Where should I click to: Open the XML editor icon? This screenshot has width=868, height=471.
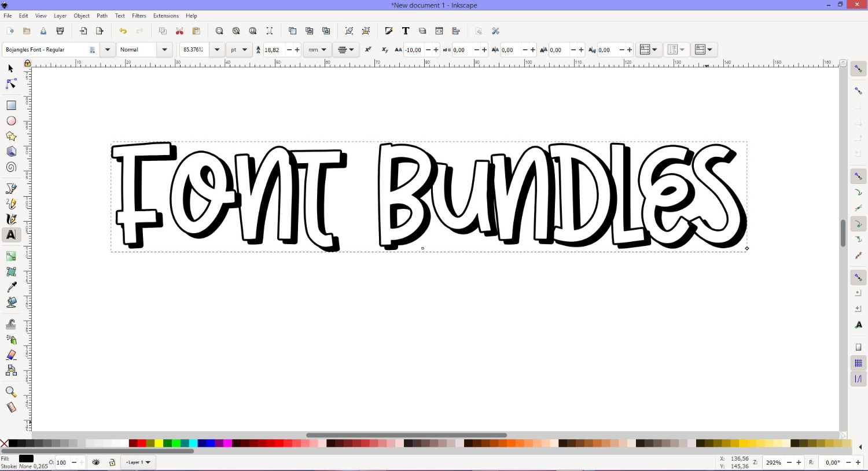(439, 31)
